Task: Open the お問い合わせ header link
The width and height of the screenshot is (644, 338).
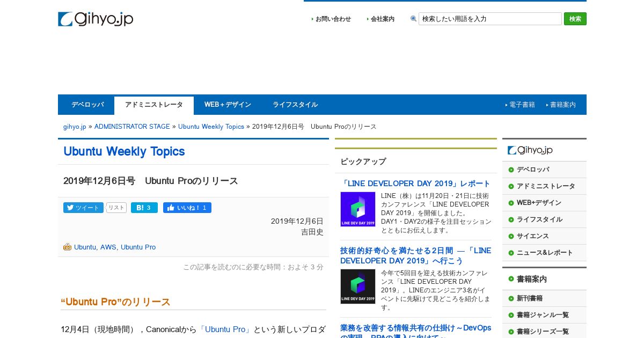Action: pos(333,19)
